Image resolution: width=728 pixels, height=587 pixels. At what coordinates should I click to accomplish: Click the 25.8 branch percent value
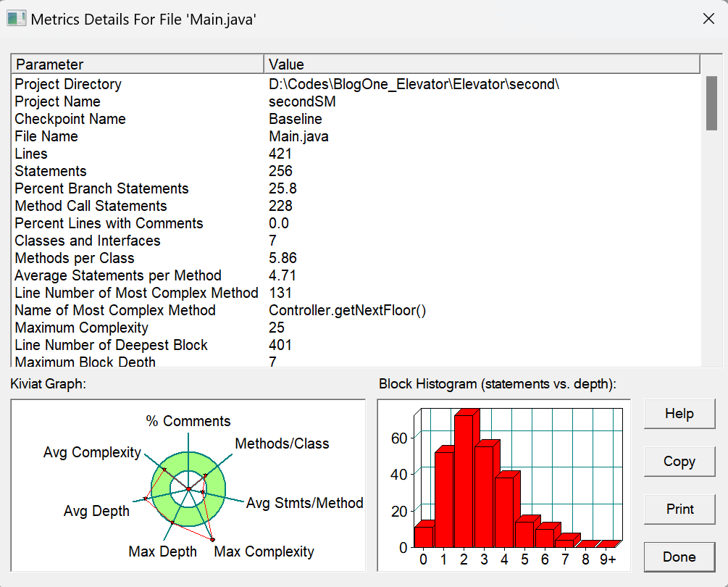click(283, 188)
